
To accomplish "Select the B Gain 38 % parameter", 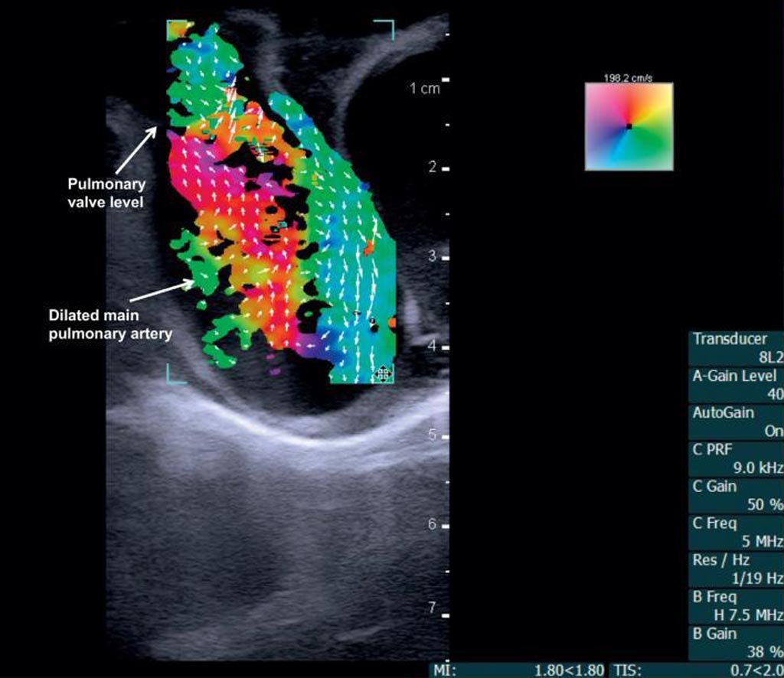I will (x=736, y=643).
